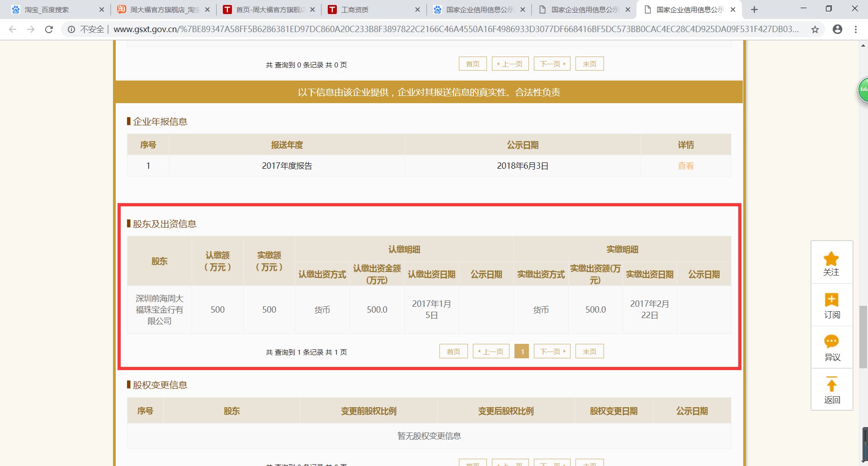868x466 pixels.
Task: Click 末页 in the shareholder pagination
Action: (x=590, y=351)
